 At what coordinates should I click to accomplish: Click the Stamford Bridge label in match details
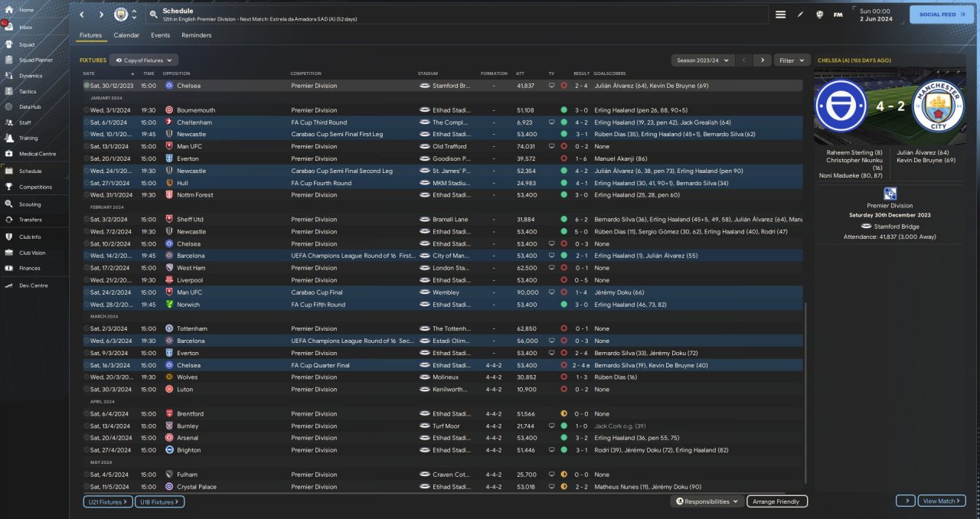(x=895, y=226)
